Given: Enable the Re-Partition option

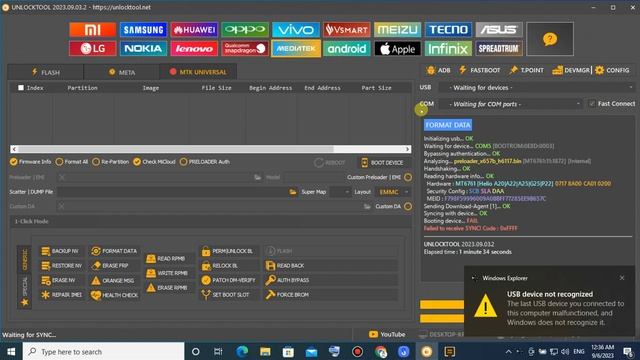Looking at the screenshot, I should (x=96, y=162).
